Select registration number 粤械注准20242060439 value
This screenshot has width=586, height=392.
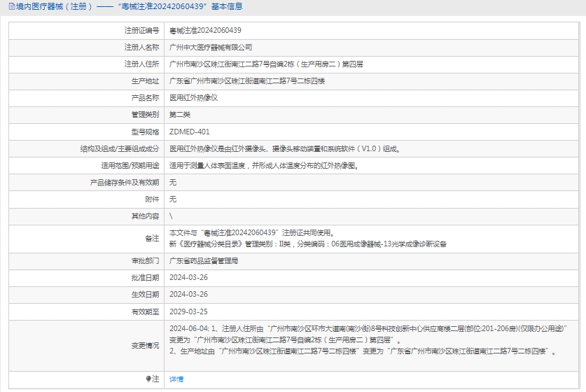205,30
